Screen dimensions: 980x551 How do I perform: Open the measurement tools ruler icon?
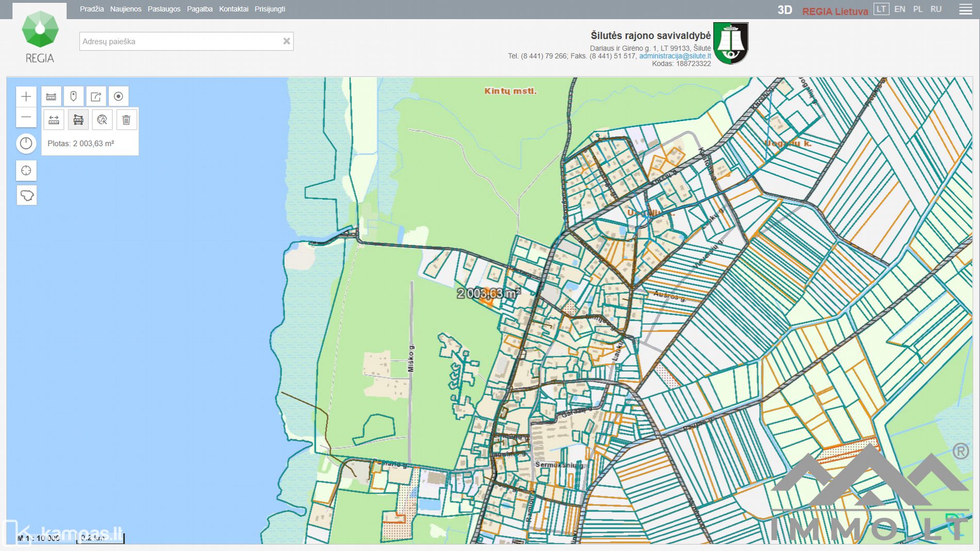pos(51,96)
